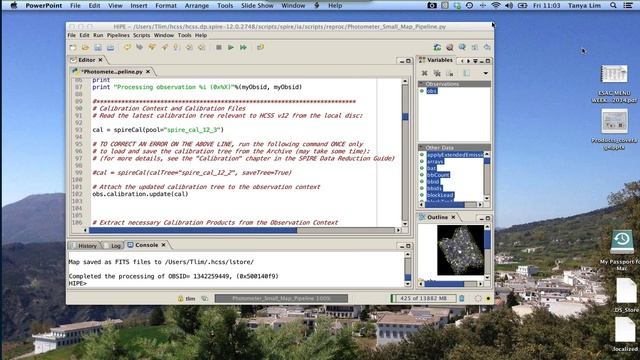Viewport: 640px width, 360px height.
Task: Create a new file with the HIPE toolbar icon
Action: tap(73, 47)
